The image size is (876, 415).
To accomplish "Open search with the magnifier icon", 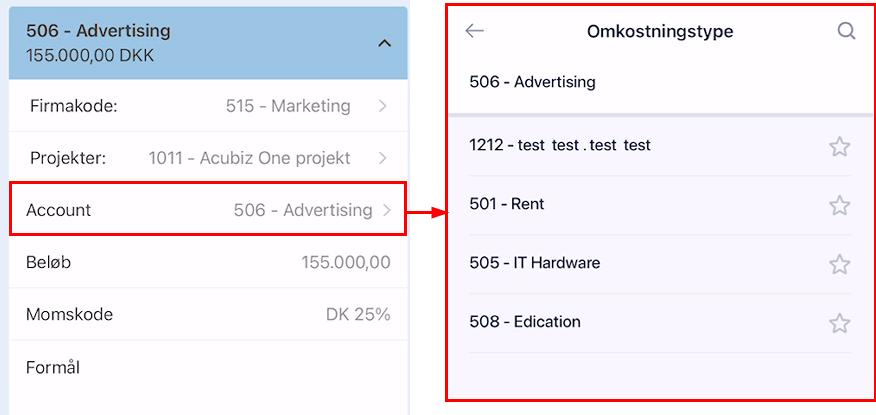I will click(846, 31).
